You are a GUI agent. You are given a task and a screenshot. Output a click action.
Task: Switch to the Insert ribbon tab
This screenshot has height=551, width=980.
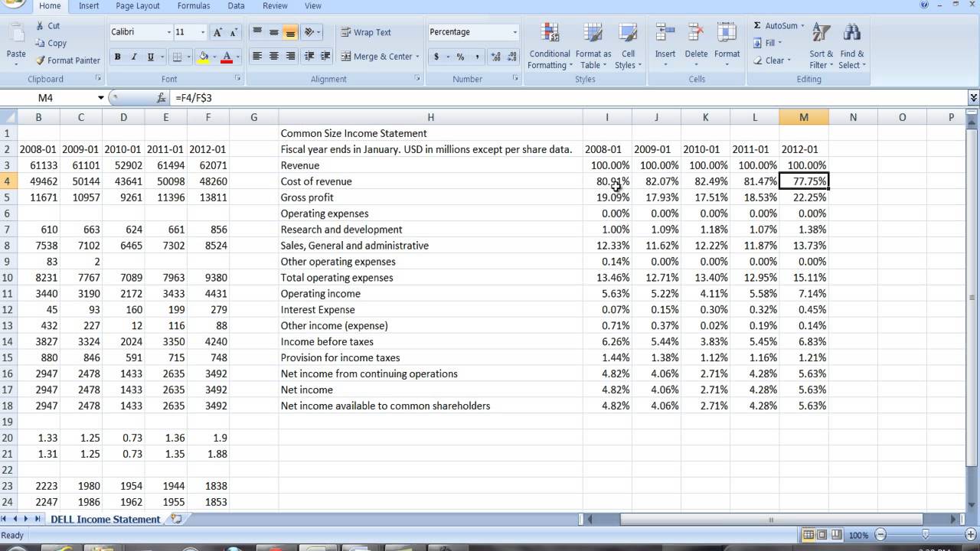[89, 5]
